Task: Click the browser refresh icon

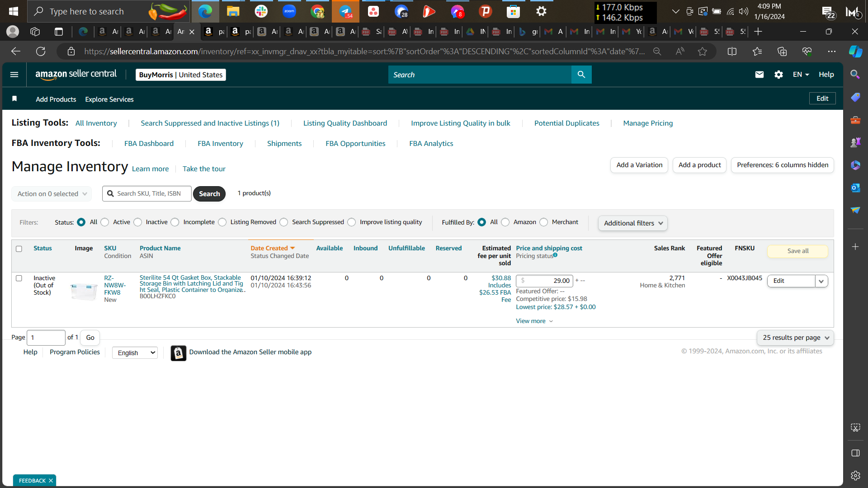Action: pyautogui.click(x=41, y=52)
